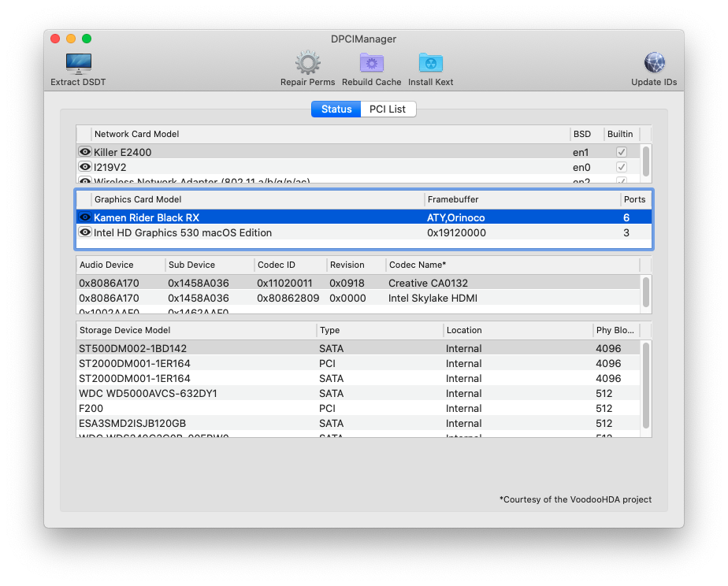Click the Revision column header
The image size is (728, 586).
[356, 265]
